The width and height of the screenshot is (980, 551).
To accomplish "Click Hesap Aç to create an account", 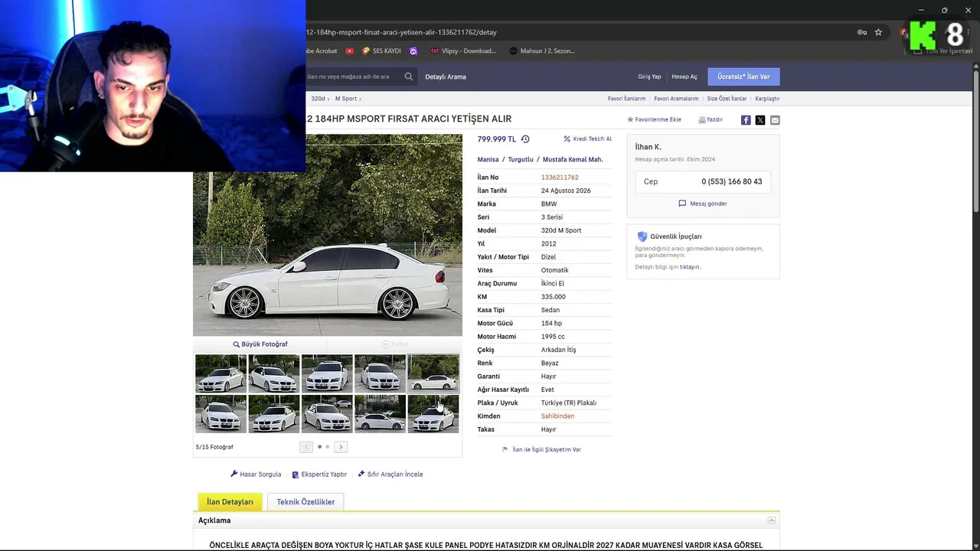I will pos(684,77).
